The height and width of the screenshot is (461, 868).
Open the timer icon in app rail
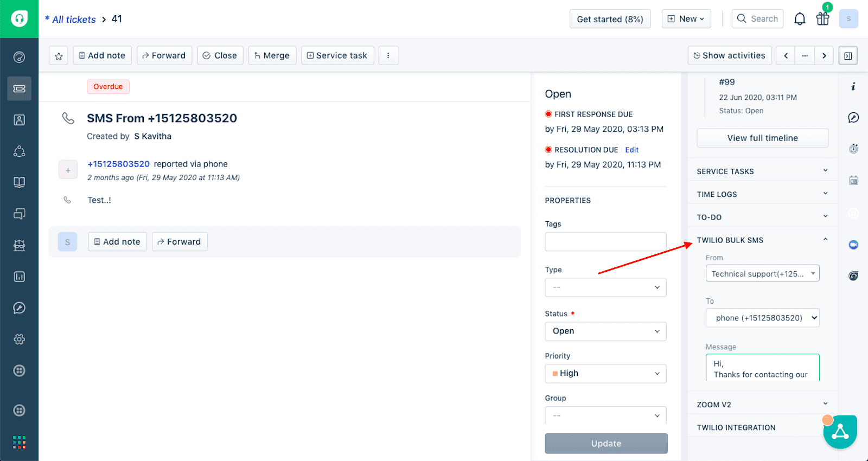tap(853, 149)
